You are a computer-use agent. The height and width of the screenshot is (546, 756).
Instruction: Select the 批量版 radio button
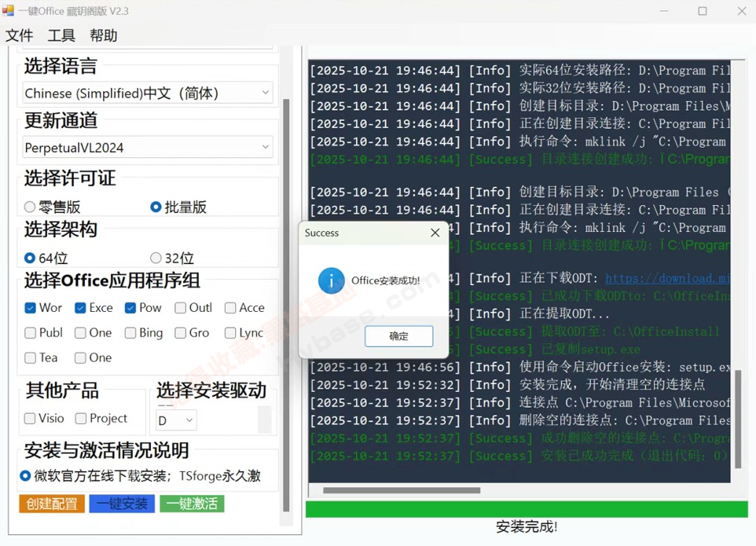pyautogui.click(x=156, y=207)
